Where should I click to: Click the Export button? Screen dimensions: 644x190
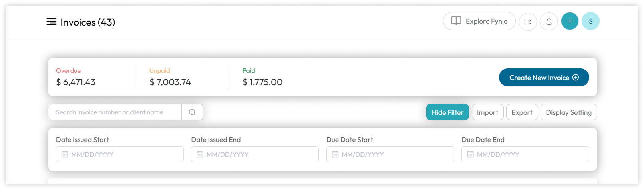pos(522,112)
